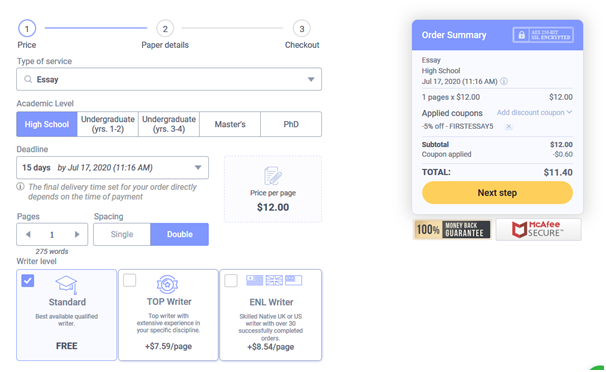Viewport: 606px width, 372px height.
Task: Click the search magnifier in Type of service
Action: point(28,79)
